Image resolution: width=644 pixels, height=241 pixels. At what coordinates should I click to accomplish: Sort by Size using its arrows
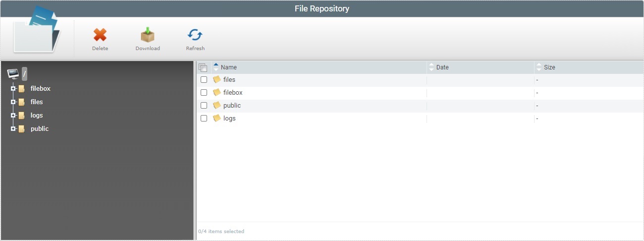point(539,67)
